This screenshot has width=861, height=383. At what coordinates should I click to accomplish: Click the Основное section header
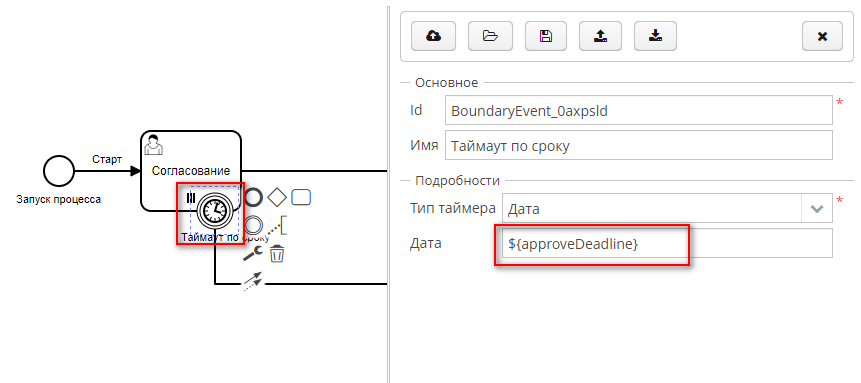[446, 82]
